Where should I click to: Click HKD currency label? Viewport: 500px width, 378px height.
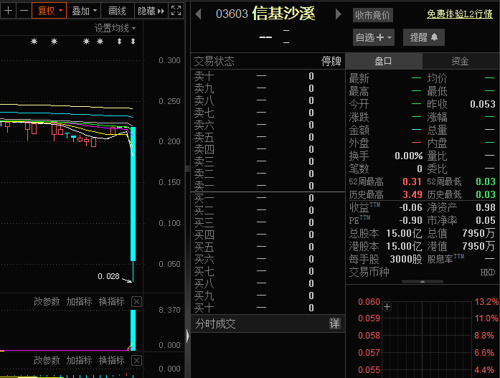(487, 273)
